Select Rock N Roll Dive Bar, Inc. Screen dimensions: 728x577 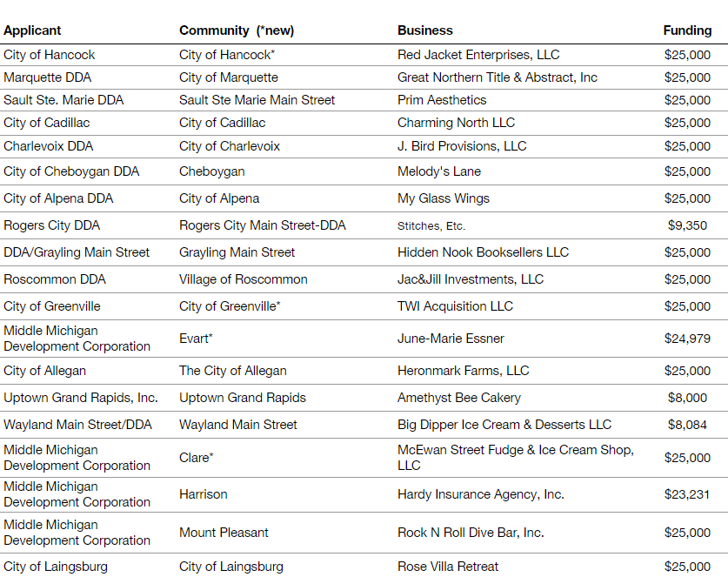[471, 533]
